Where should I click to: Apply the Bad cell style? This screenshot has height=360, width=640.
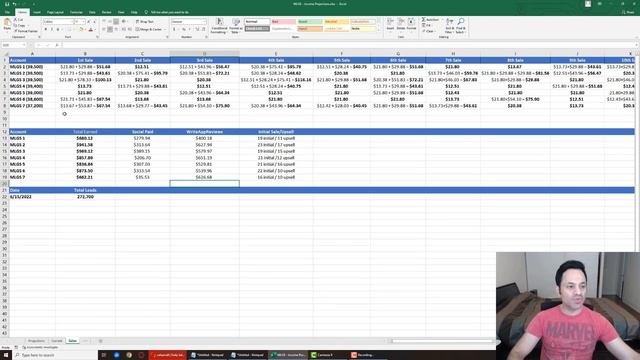tap(283, 21)
